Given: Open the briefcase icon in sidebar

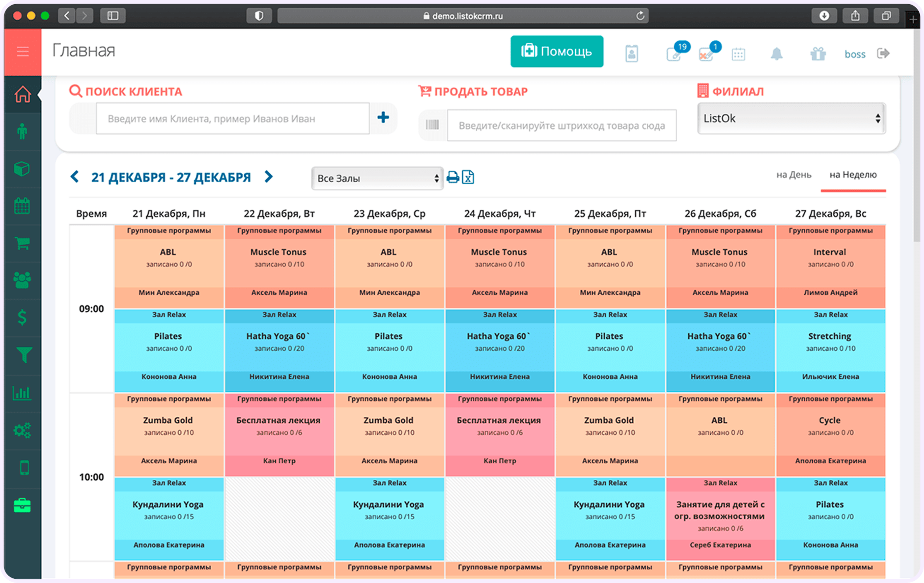Looking at the screenshot, I should tap(22, 505).
